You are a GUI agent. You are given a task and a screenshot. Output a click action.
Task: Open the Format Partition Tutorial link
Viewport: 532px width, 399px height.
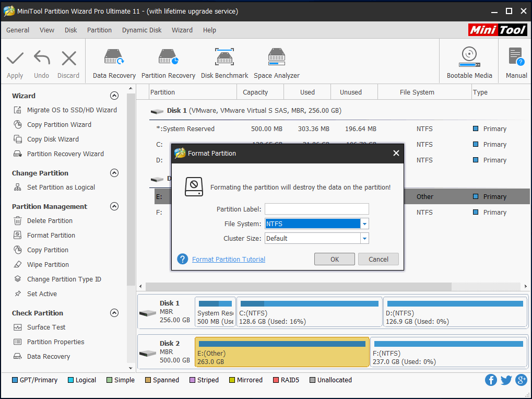click(x=228, y=259)
